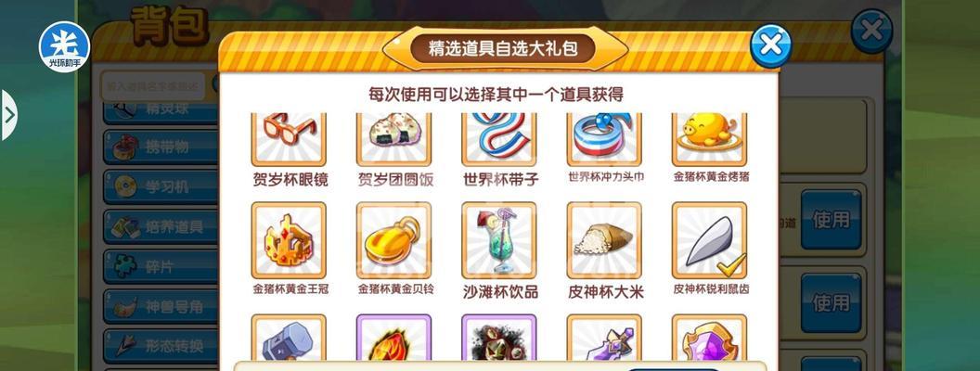Select the 贺岁杯眼镜 glasses item

[289, 139]
